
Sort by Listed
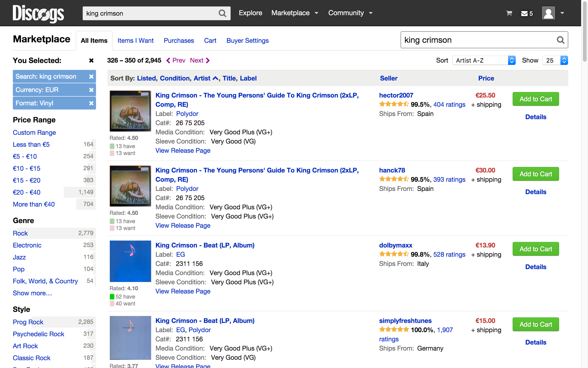click(146, 78)
